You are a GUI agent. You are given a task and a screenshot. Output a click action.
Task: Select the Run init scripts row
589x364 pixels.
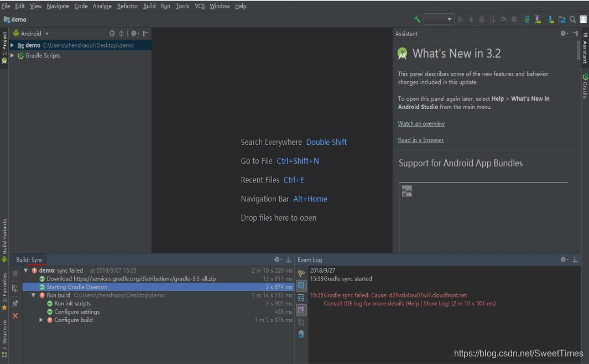pyautogui.click(x=158, y=304)
